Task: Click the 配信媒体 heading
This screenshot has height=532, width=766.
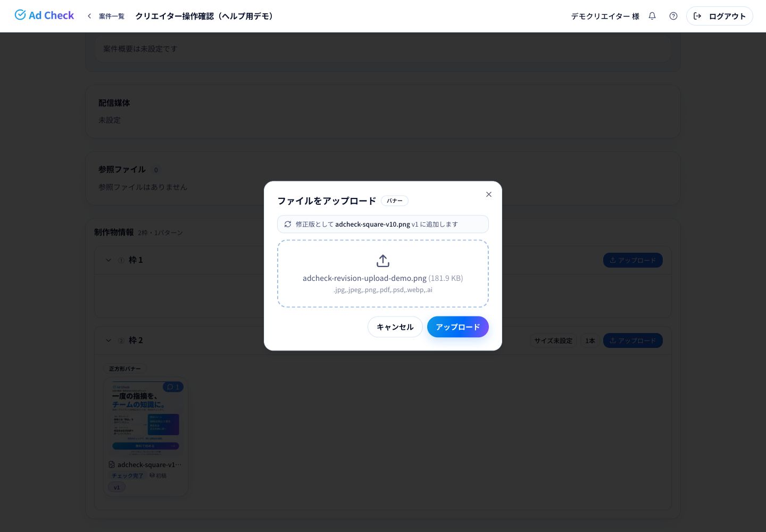Action: [114, 103]
